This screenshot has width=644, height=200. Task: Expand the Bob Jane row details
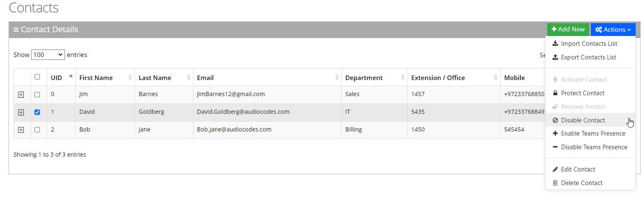click(x=21, y=130)
